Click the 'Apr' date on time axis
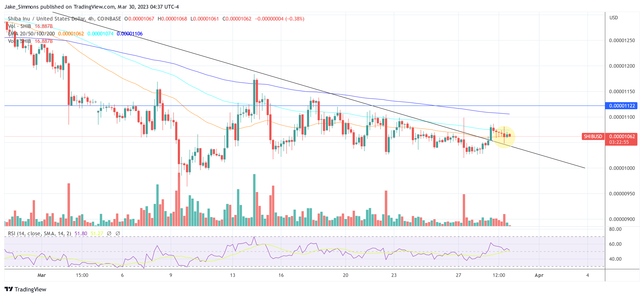This screenshot has height=297, width=644. tap(539, 275)
